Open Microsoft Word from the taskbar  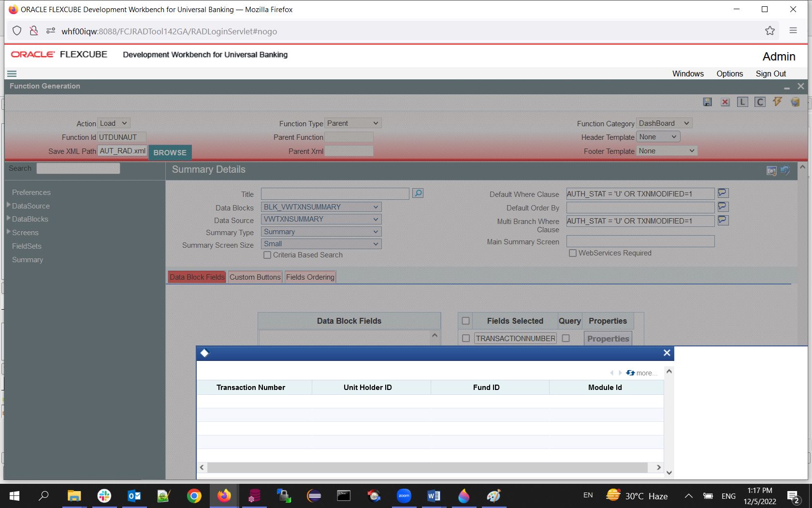pyautogui.click(x=434, y=496)
